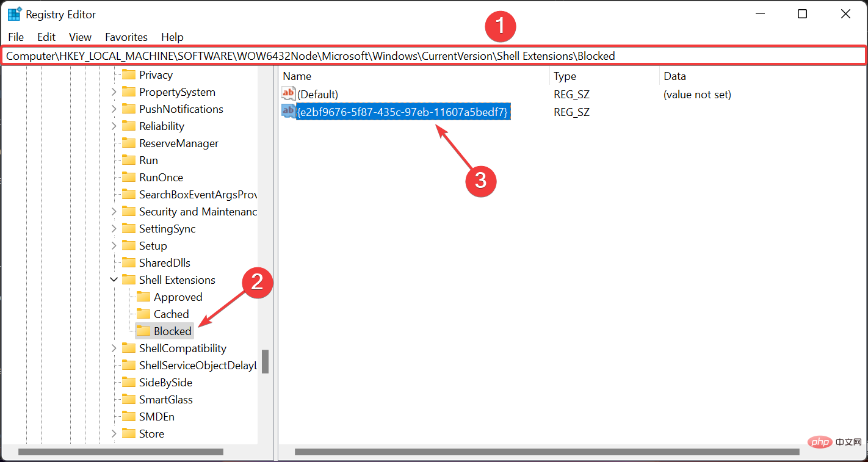Screen dimensions: 868x462
Task: Click the key tree's vertical scrollbar thumb
Action: pyautogui.click(x=265, y=361)
